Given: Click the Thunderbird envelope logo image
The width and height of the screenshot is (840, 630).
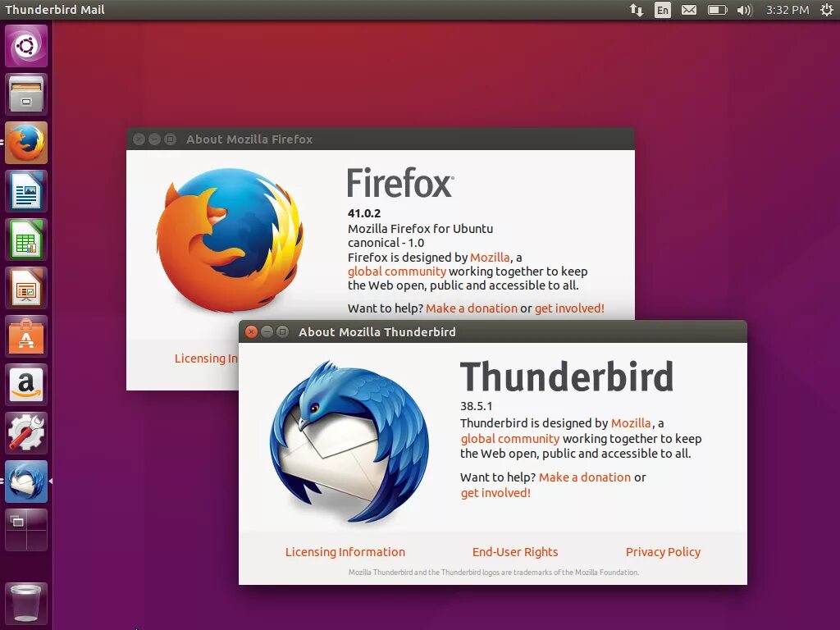Looking at the screenshot, I should [349, 441].
